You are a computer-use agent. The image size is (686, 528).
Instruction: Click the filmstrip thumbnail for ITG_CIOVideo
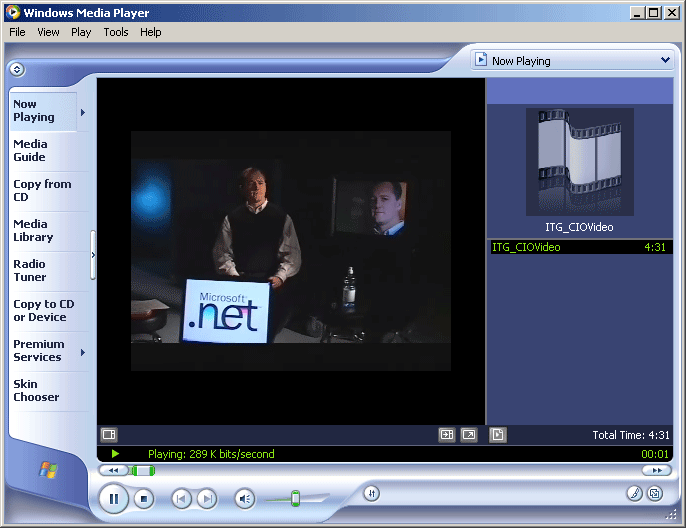tap(580, 161)
